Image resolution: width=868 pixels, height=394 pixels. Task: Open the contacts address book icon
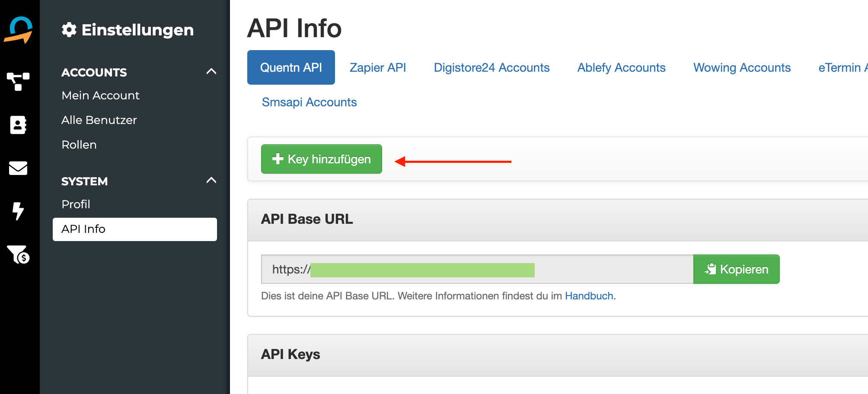18,125
